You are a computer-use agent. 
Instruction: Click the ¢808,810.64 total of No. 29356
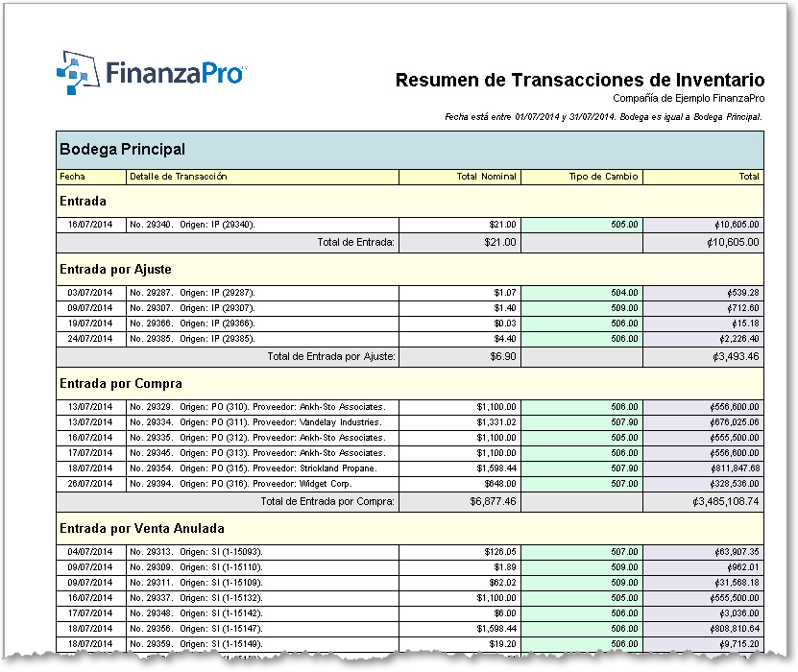(x=735, y=628)
